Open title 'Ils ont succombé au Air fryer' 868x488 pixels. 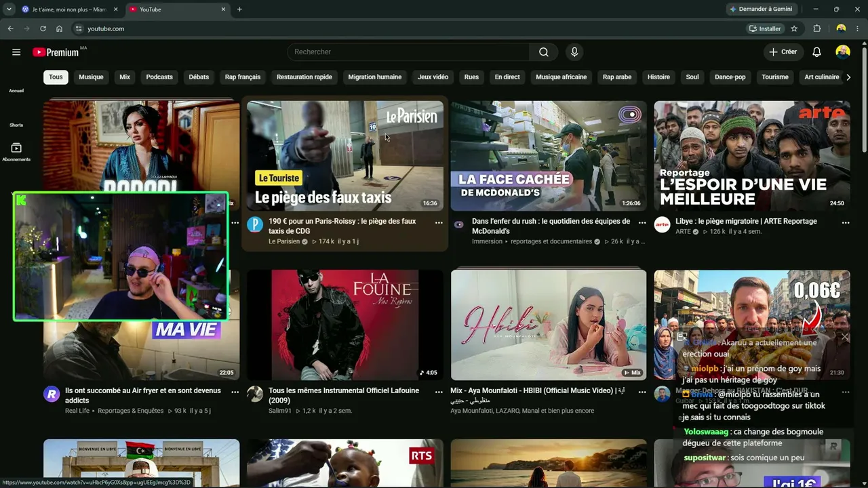tap(143, 396)
